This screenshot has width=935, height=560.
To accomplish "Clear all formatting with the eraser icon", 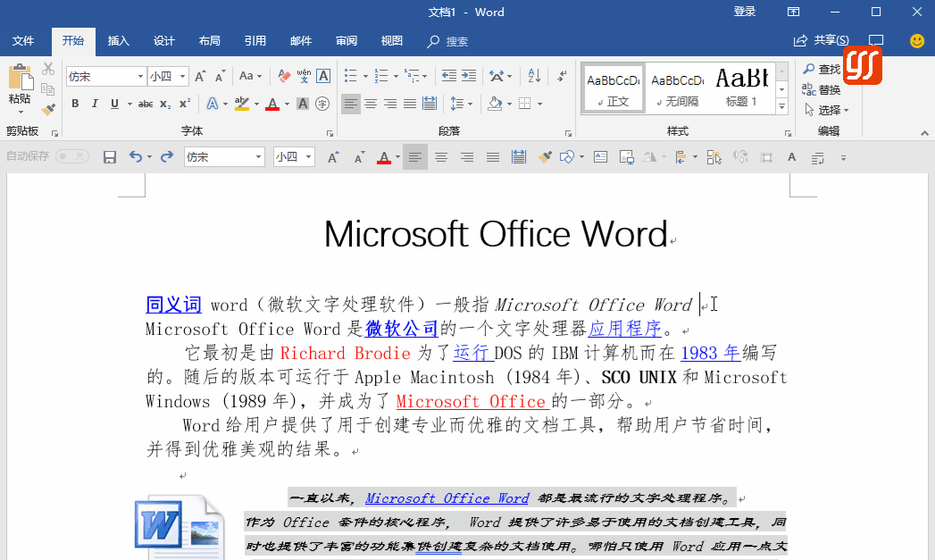I will coord(284,76).
